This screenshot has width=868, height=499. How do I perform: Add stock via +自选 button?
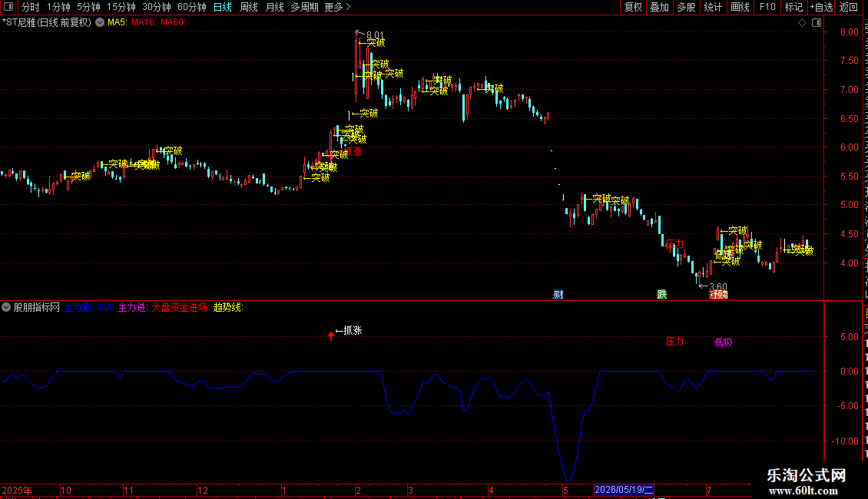coord(821,7)
